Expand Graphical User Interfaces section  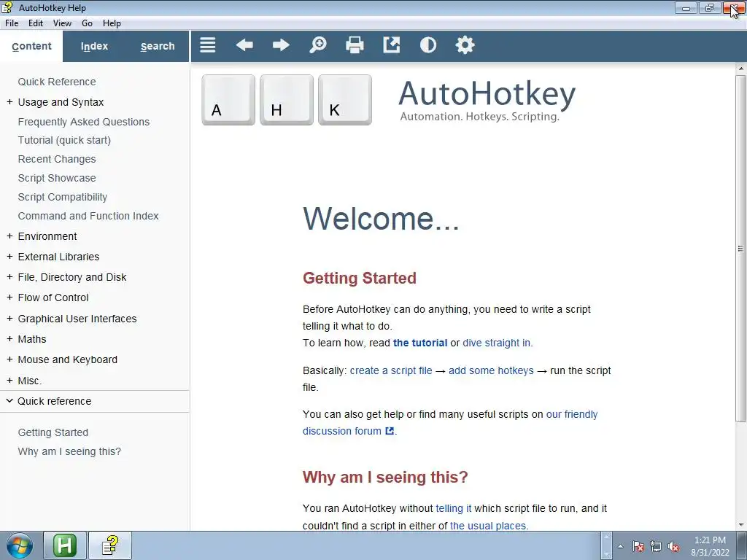click(9, 319)
